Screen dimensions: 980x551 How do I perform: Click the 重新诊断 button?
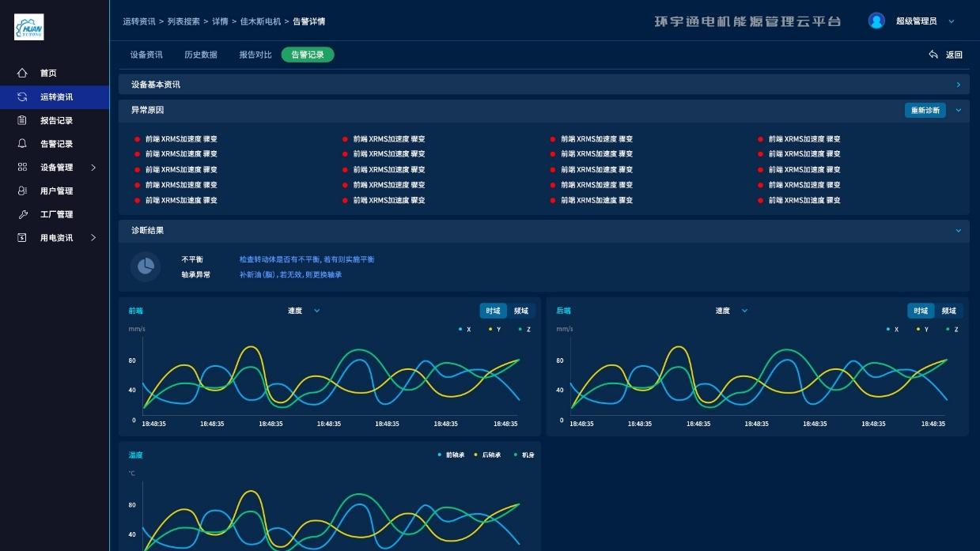(925, 111)
